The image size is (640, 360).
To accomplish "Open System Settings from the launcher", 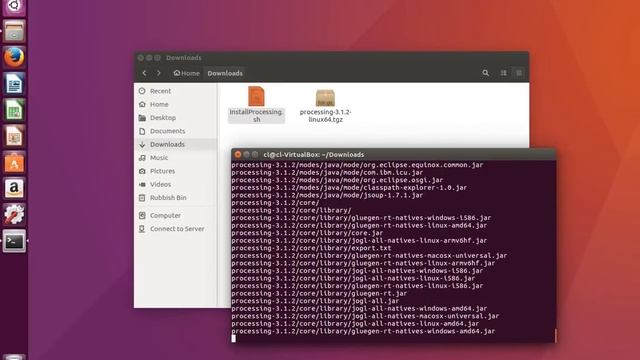I will pos(14,215).
